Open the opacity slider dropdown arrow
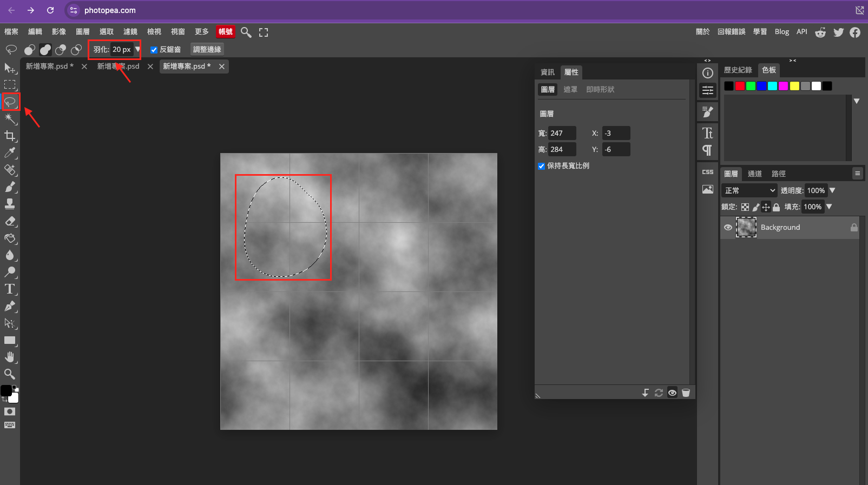 832,190
